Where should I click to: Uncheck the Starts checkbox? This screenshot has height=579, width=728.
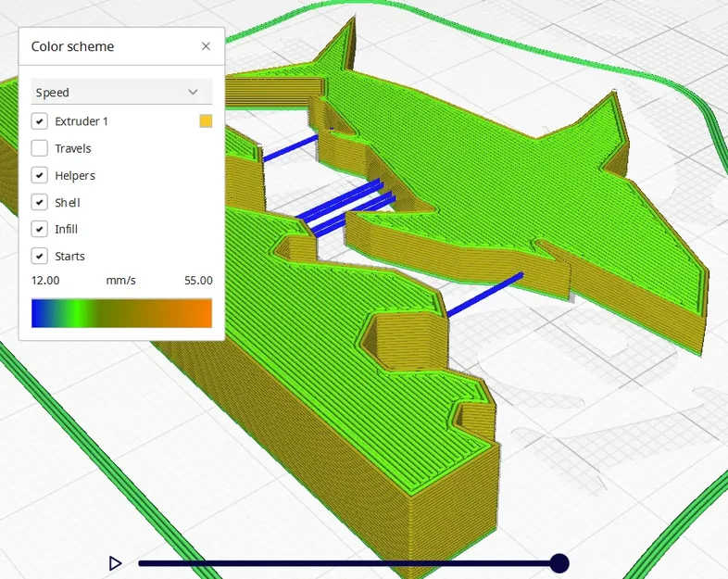(x=40, y=256)
